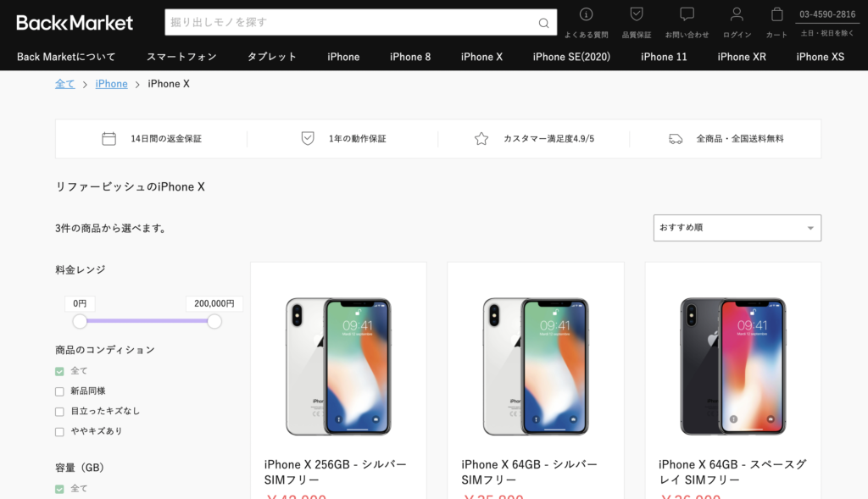Click the purple price range slider track
This screenshot has height=499, width=868.
point(147,321)
